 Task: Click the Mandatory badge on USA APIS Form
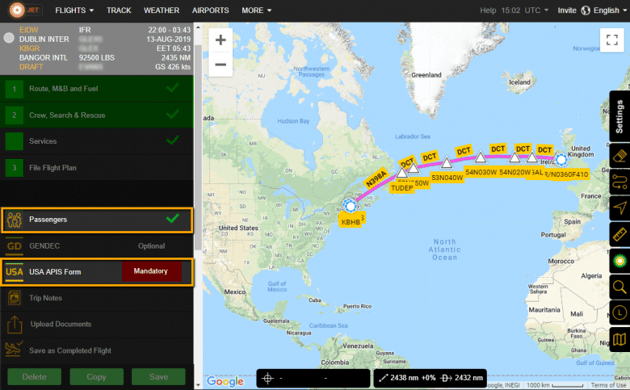pos(152,272)
